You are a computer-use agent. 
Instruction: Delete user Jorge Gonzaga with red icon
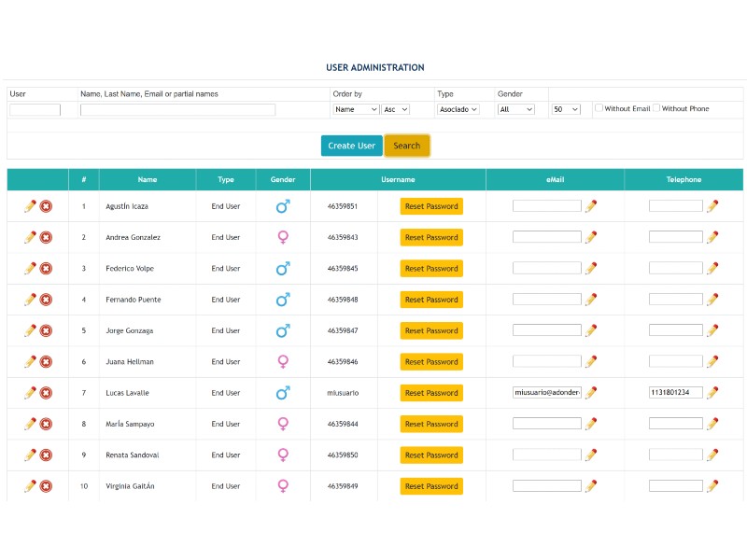(x=46, y=331)
